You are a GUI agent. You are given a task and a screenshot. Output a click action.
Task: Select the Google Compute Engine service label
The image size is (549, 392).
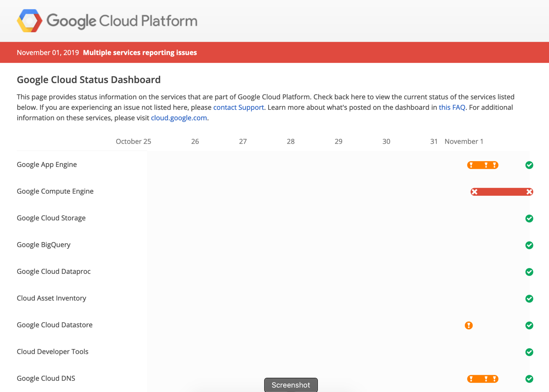[x=55, y=191]
